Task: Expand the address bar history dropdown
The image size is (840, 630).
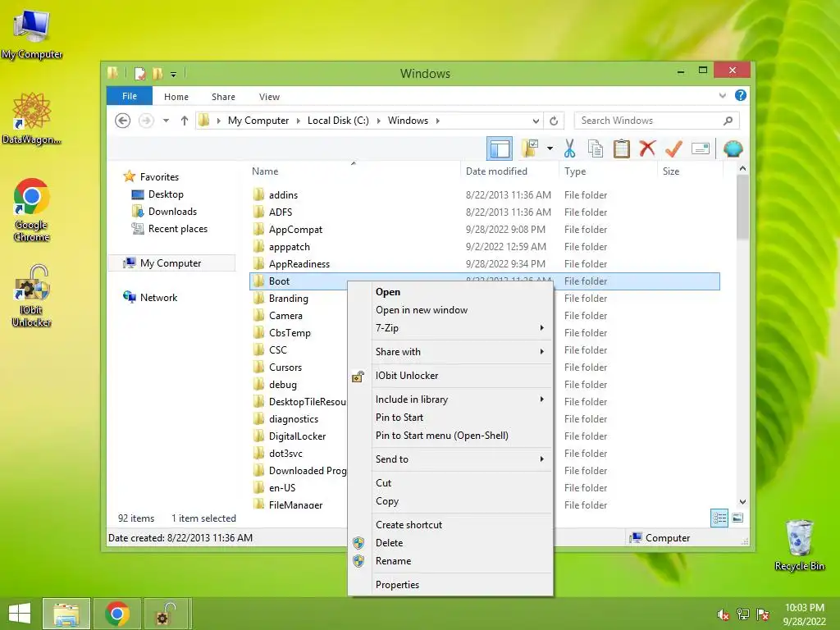Action: point(536,121)
